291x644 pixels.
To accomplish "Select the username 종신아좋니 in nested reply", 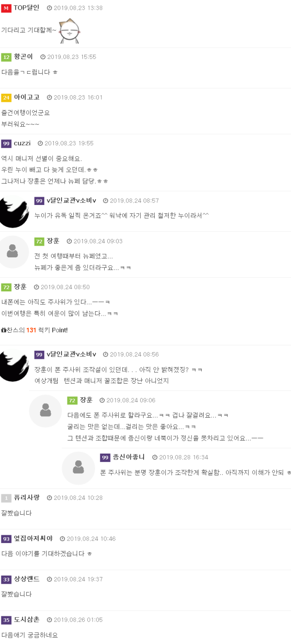I will [129, 457].
